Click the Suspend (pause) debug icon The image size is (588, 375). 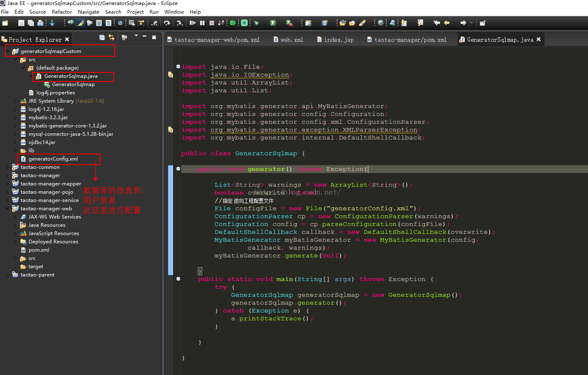coord(202,23)
